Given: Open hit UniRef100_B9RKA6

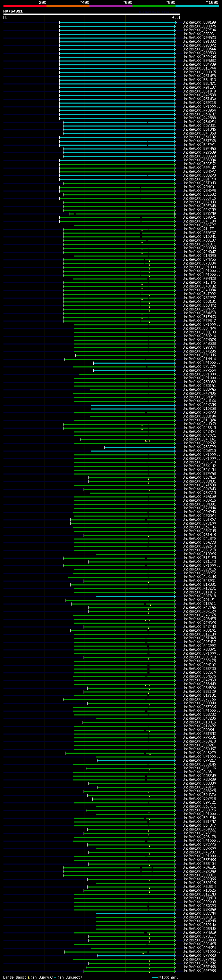Looking at the screenshot, I should (199, 57).
